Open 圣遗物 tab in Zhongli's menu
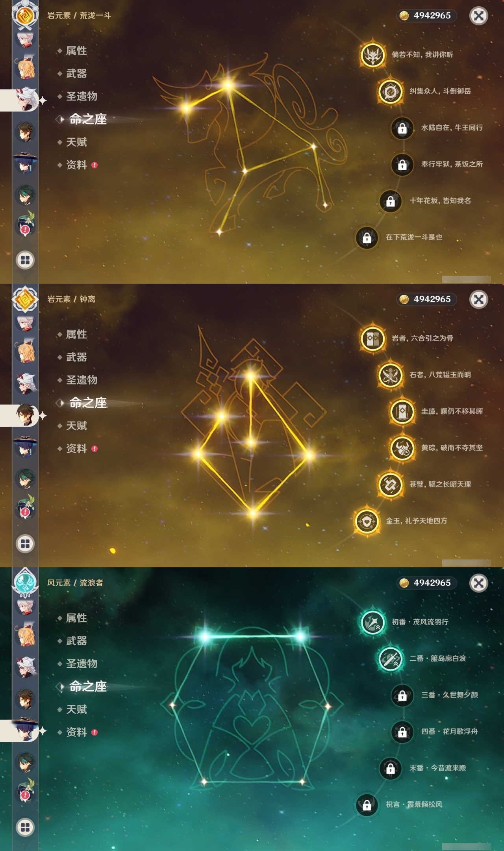The width and height of the screenshot is (504, 851). point(82,380)
